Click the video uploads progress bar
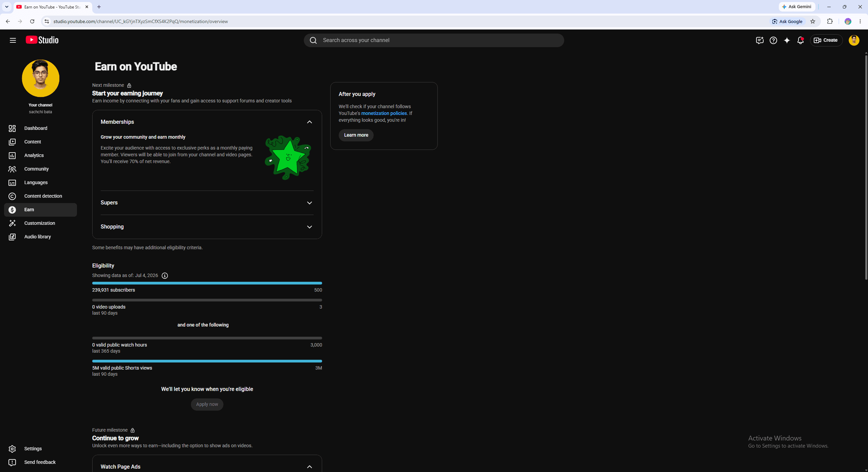This screenshot has height=472, width=868. click(207, 300)
